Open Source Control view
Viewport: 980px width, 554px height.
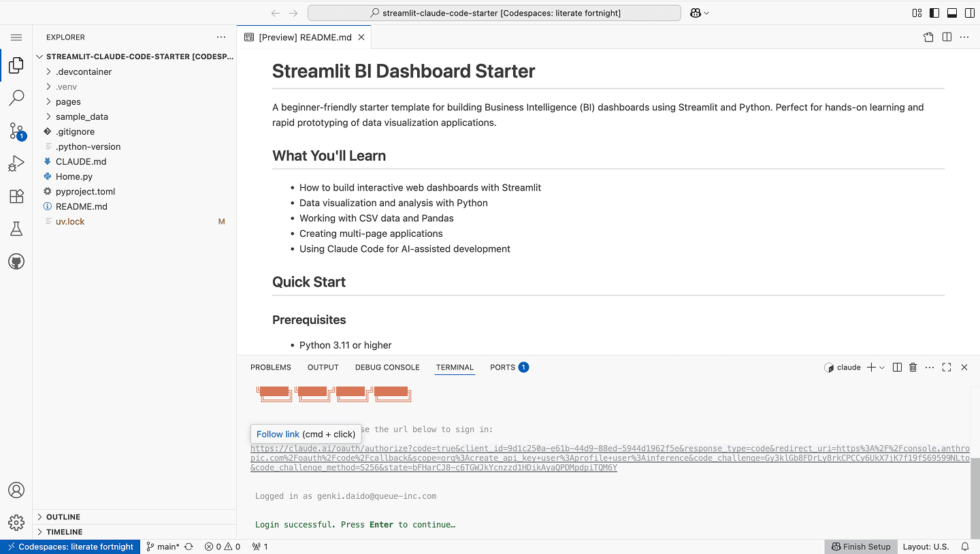tap(16, 131)
